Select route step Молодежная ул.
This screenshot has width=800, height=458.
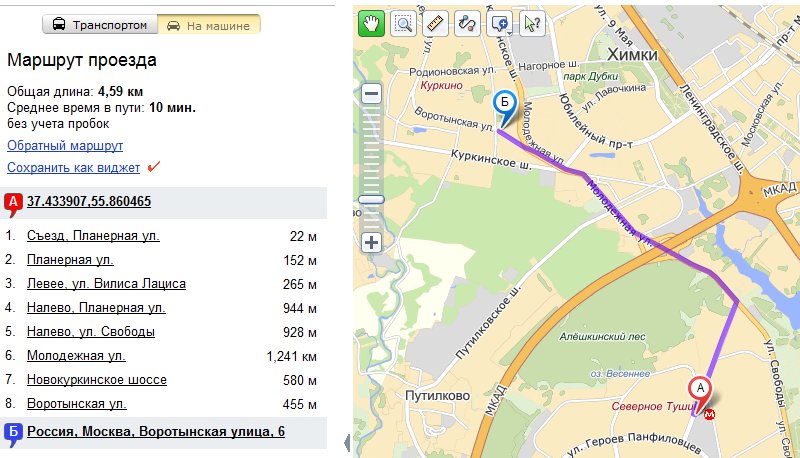coord(76,355)
